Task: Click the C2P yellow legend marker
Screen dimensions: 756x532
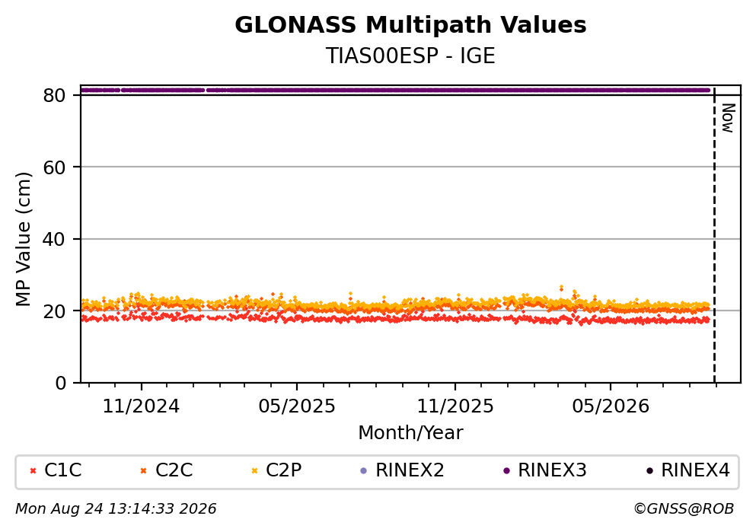Action: [254, 471]
